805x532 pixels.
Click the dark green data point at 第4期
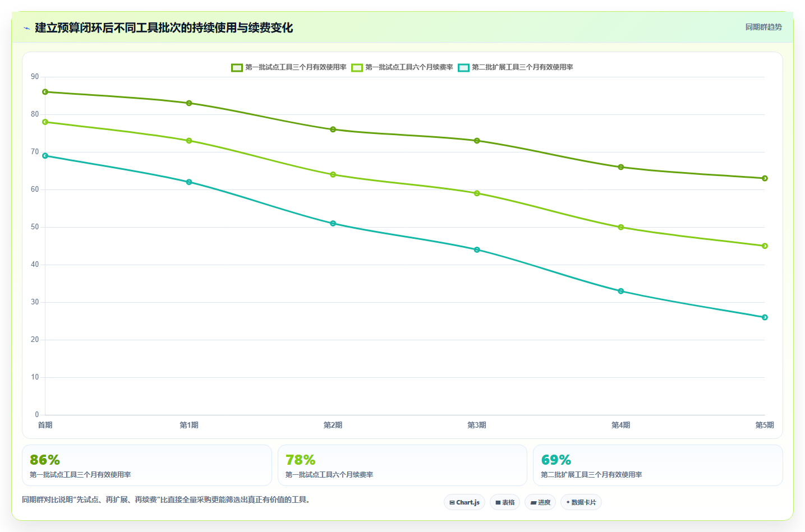pos(621,167)
